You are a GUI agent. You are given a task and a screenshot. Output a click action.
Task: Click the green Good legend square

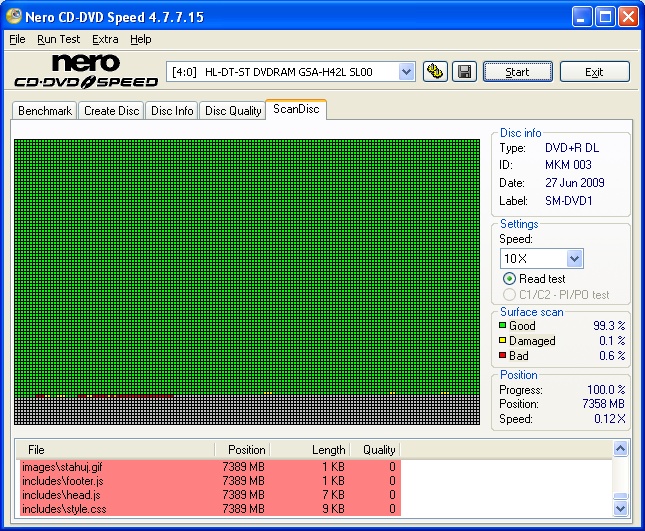pos(502,325)
